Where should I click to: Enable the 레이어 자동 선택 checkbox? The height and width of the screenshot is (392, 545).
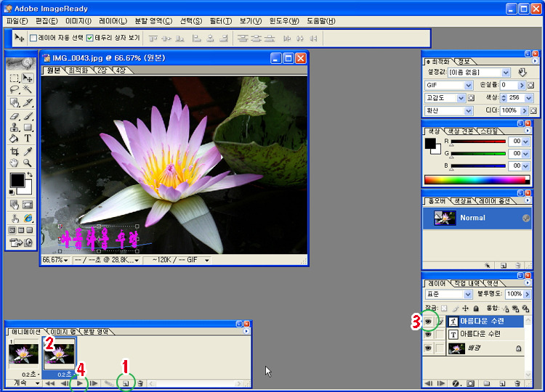(33, 38)
